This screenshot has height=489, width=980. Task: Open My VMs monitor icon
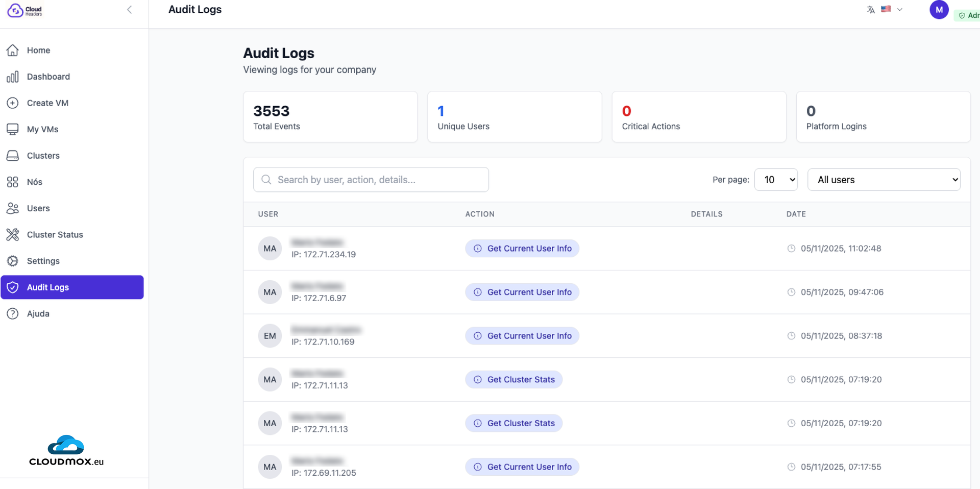(13, 129)
